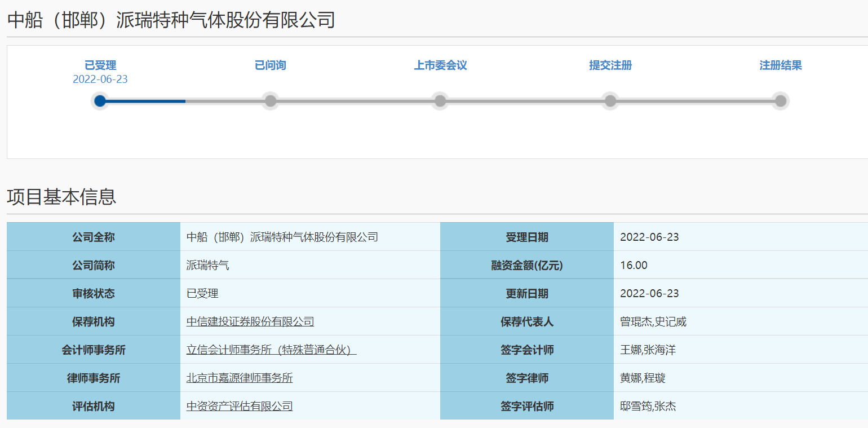Click the 会计师事务所 header cell
868x428 pixels.
(94, 350)
